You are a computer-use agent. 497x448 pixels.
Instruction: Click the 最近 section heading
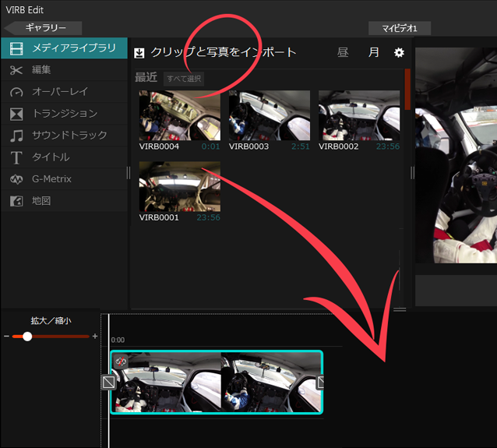pos(146,77)
